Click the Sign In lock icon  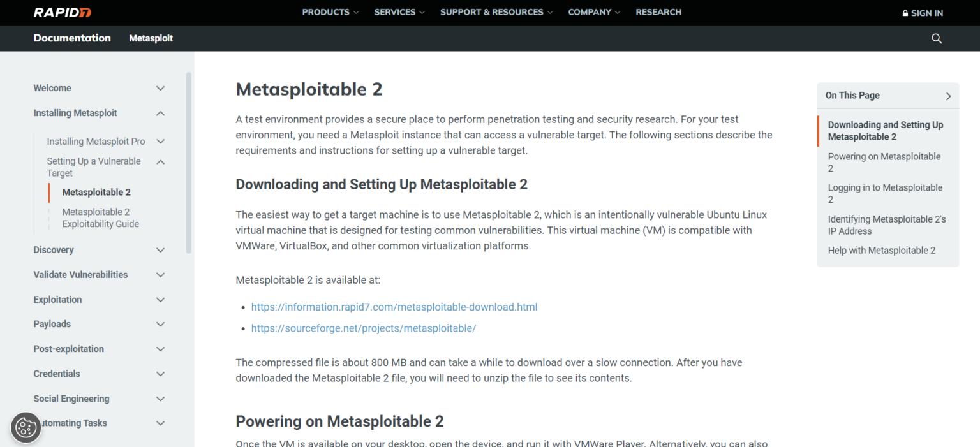[x=905, y=13]
